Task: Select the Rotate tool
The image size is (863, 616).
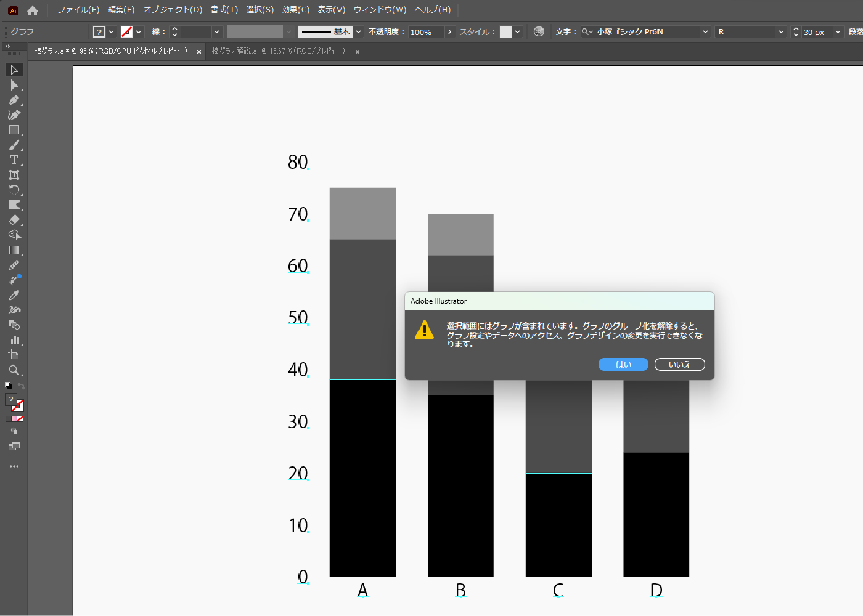Action: tap(14, 190)
